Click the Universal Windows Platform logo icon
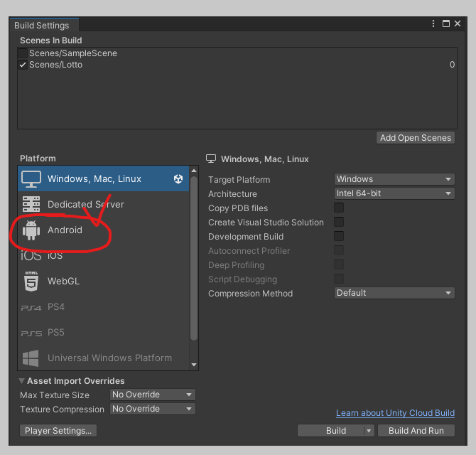 [31, 358]
